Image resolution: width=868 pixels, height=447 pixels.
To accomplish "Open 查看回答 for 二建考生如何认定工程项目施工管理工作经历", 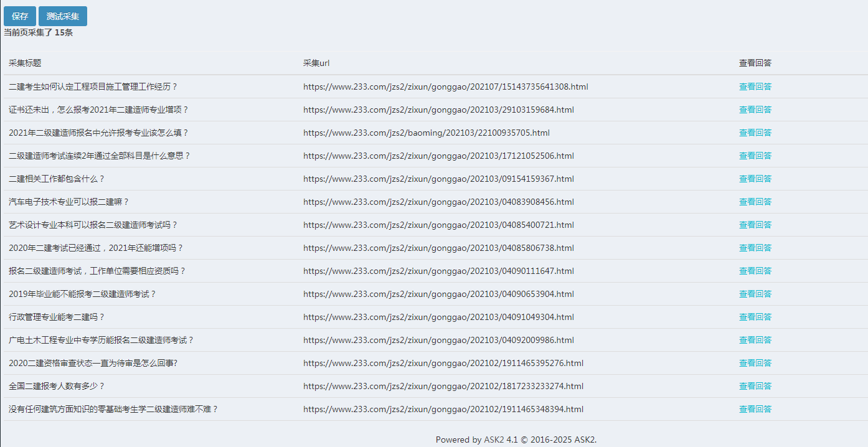I will [x=755, y=87].
